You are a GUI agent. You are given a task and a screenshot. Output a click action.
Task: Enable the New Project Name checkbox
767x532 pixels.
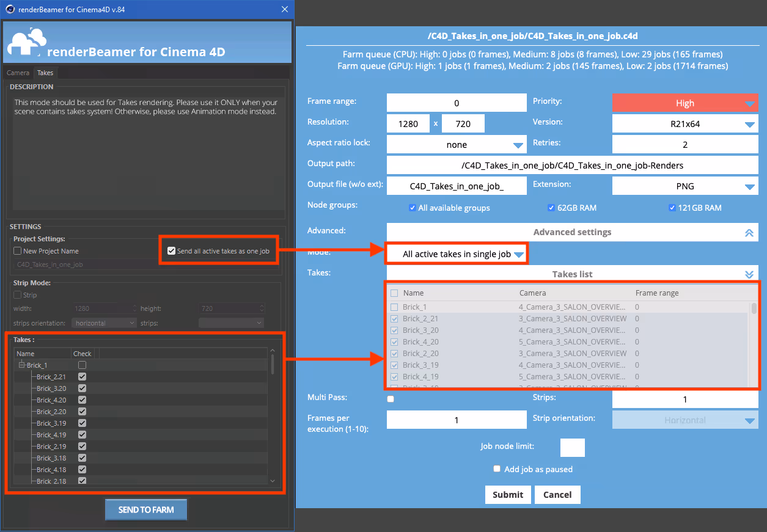[17, 251]
